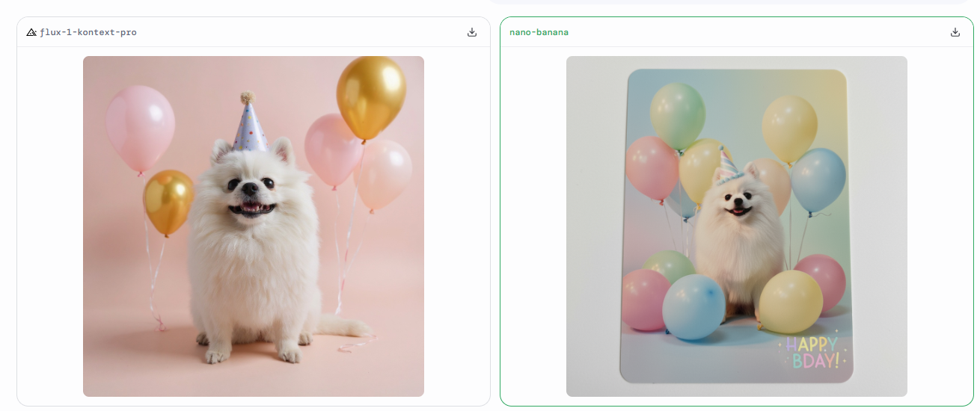
Task: Click the flux-1-kontext-pro triangle logo icon
Action: pyautogui.click(x=31, y=32)
